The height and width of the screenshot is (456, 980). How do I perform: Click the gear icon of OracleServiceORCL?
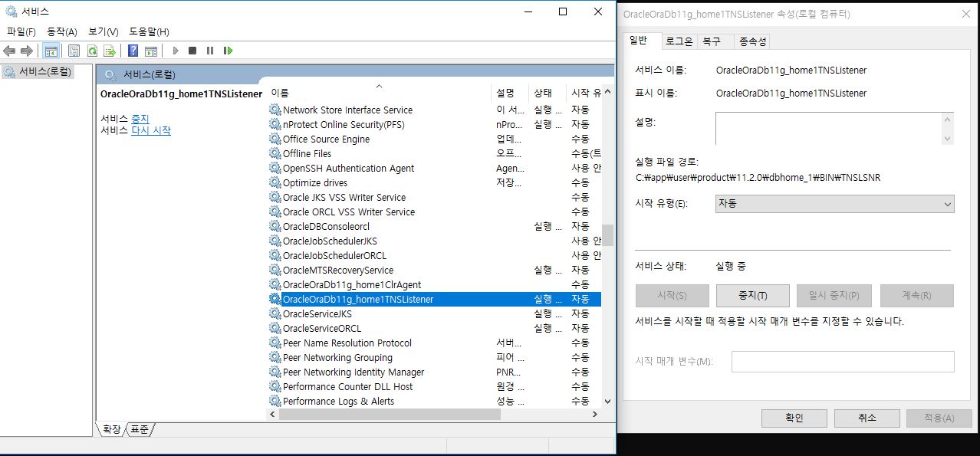(275, 328)
